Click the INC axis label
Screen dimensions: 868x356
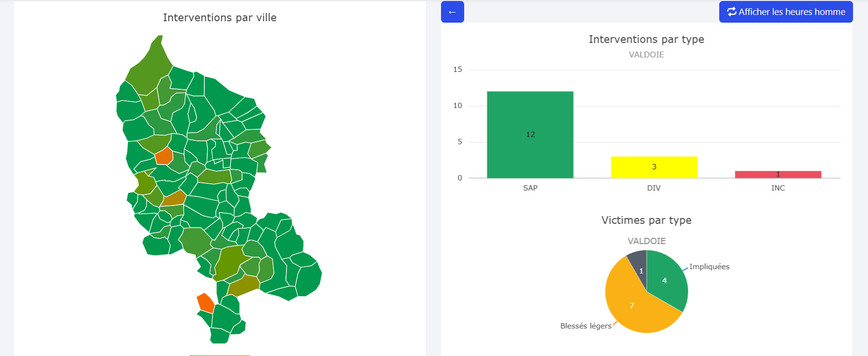(778, 188)
